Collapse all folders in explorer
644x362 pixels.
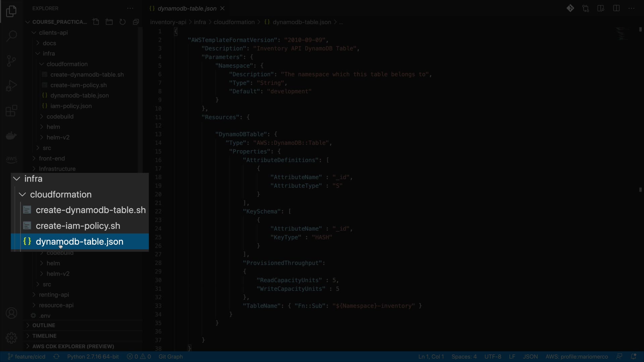[136, 22]
